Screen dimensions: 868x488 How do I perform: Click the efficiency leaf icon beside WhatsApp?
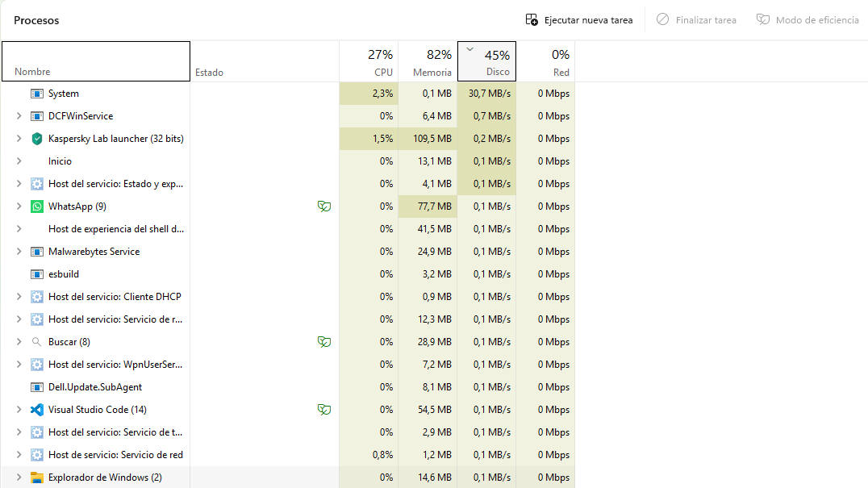(x=324, y=206)
